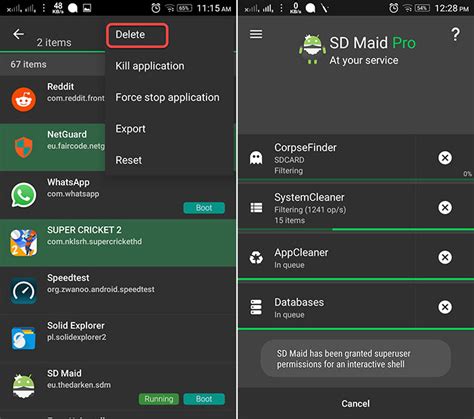Cancel the AppCleaner task with X
This screenshot has height=419, width=474.
click(x=445, y=257)
